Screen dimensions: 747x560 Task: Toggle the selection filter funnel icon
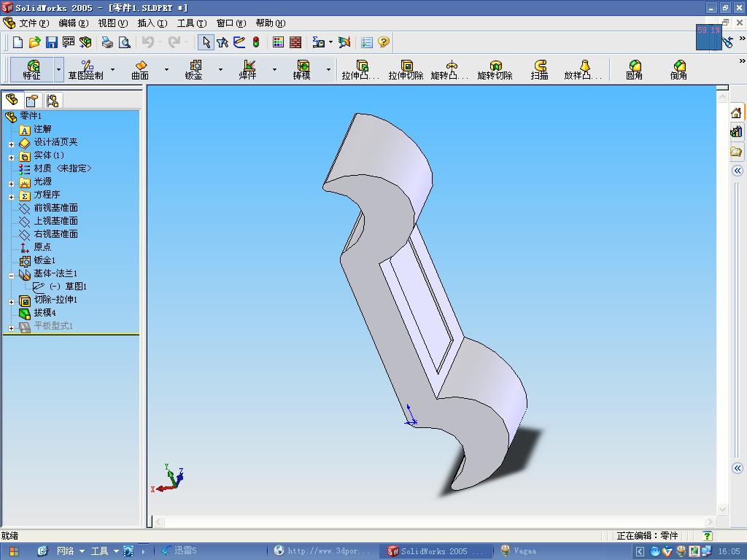coord(222,42)
